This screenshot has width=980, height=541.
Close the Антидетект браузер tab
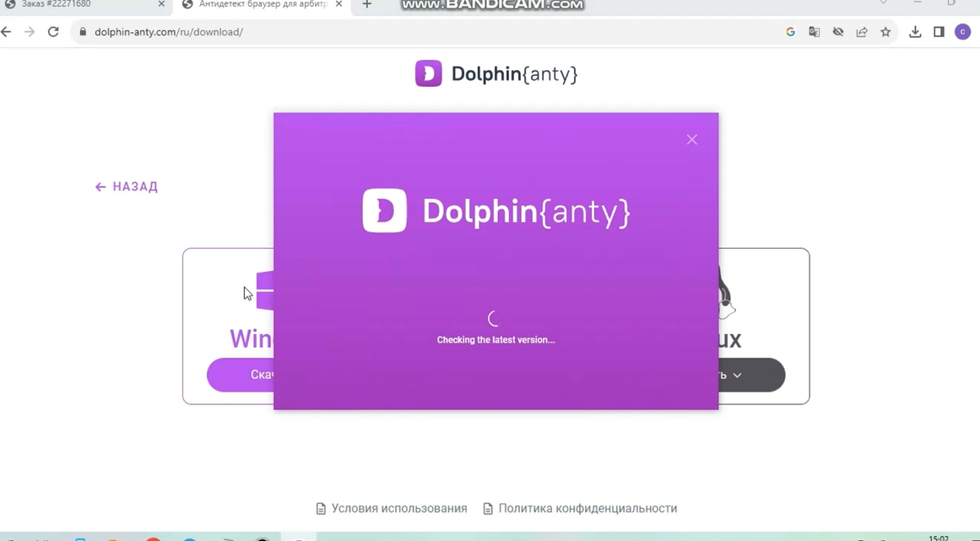point(338,4)
